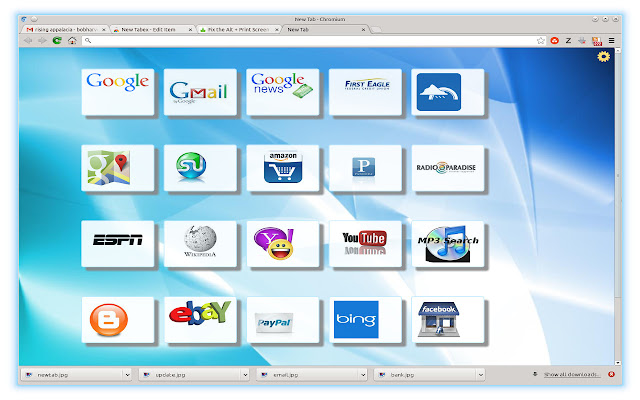The image size is (640, 400).
Task: Click the red extension icon in toolbar
Action: coord(554,40)
